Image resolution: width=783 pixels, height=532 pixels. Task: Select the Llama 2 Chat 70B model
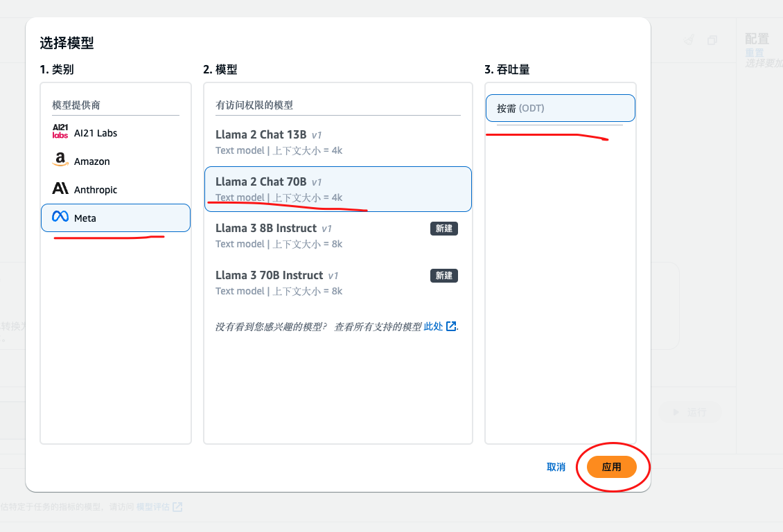pyautogui.click(x=338, y=189)
